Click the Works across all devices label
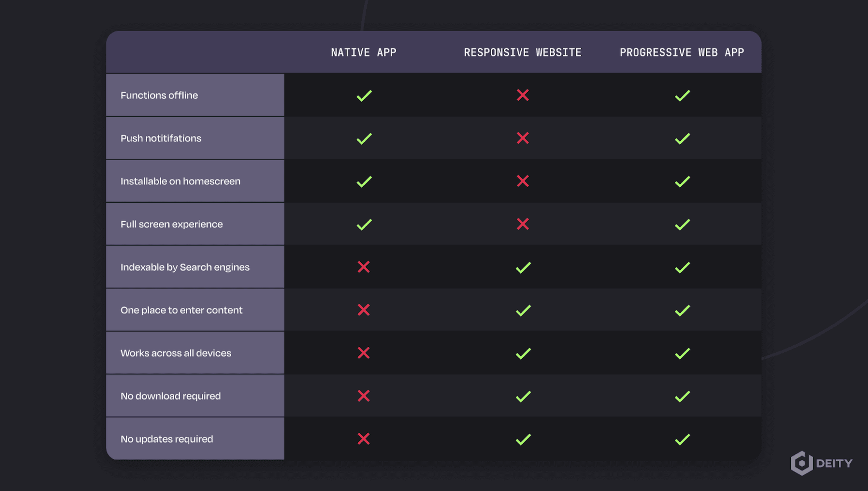Viewport: 868px width, 491px height. [176, 353]
